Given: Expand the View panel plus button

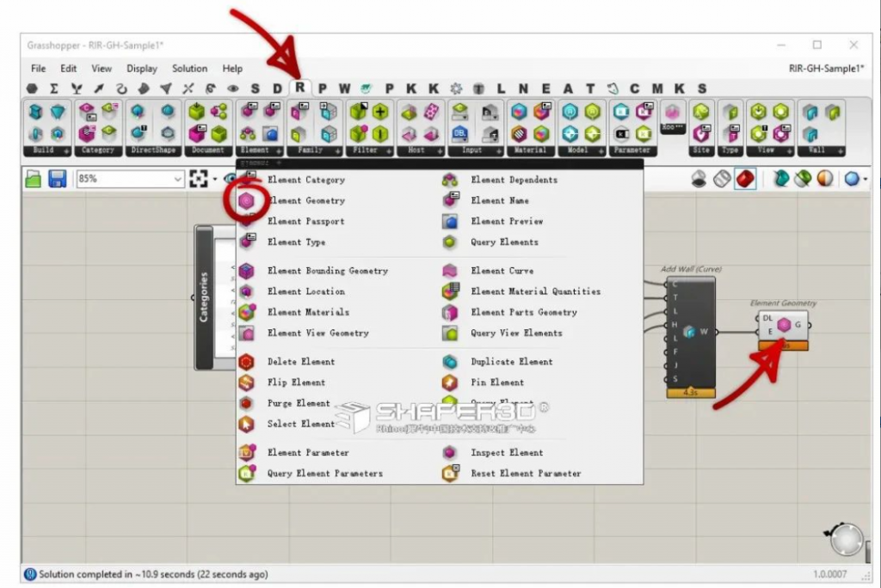Looking at the screenshot, I should [x=790, y=151].
